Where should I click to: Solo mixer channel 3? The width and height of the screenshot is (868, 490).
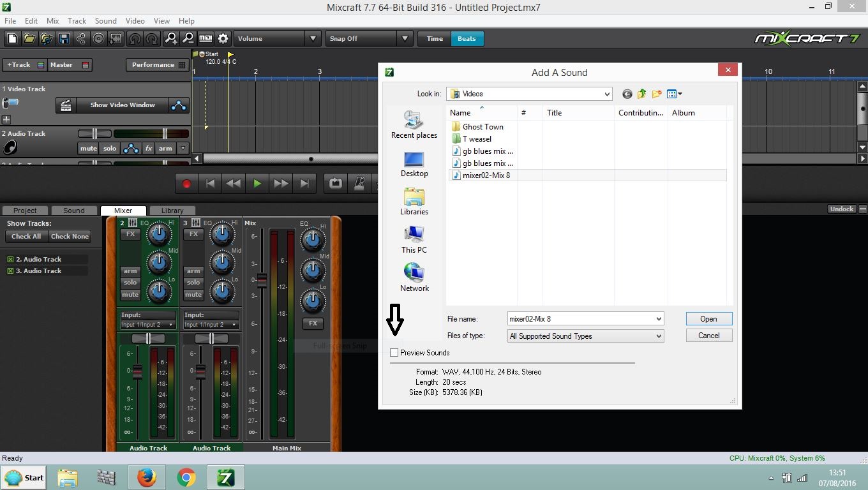pos(193,283)
